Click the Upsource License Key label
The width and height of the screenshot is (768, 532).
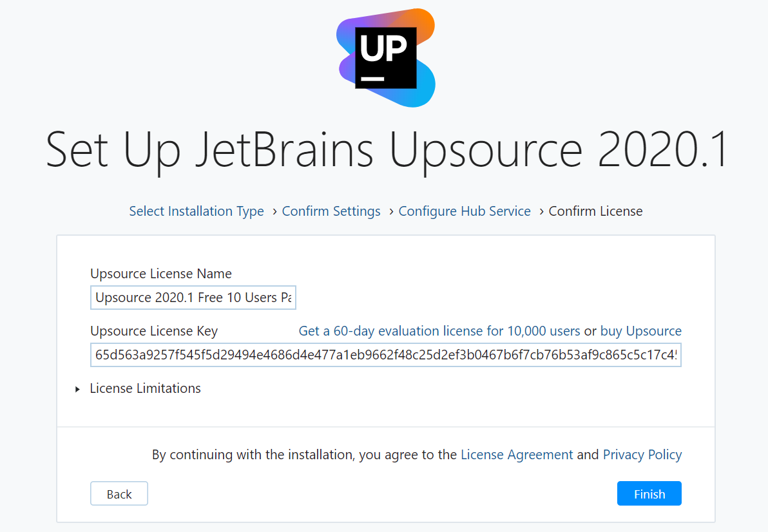pos(154,331)
